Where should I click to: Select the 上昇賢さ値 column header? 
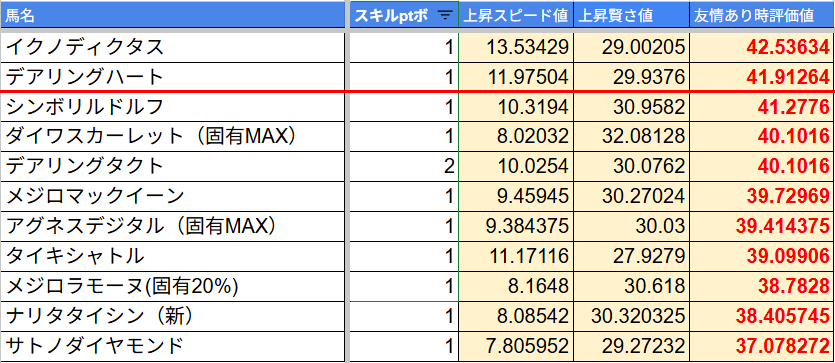click(x=631, y=16)
